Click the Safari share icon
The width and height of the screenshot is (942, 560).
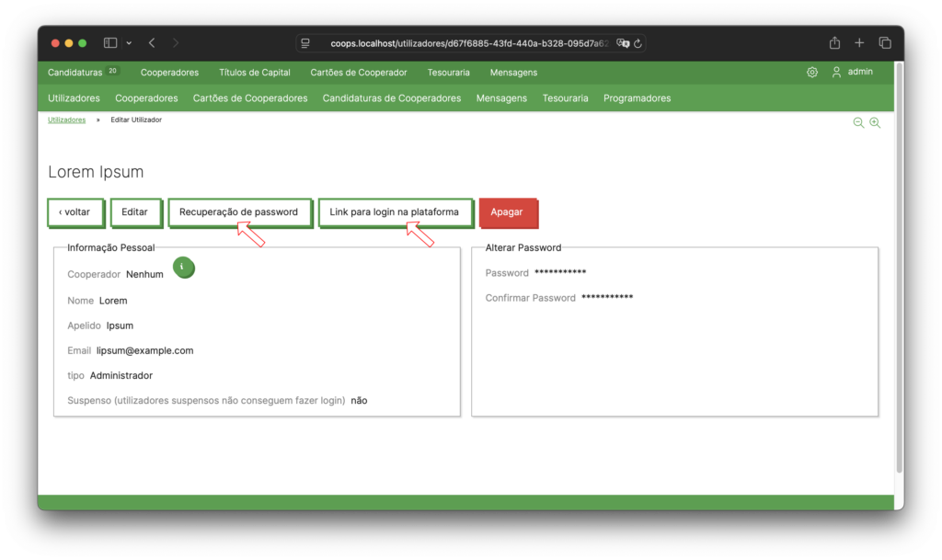[834, 43]
